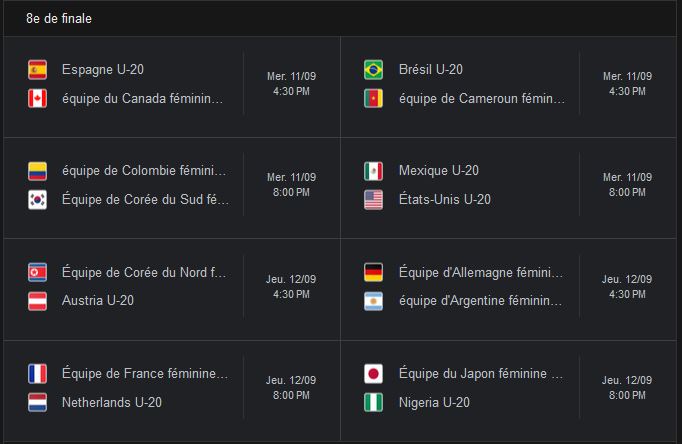Image resolution: width=682 pixels, height=444 pixels.
Task: Click the Canada flag icon
Action: coord(38,99)
